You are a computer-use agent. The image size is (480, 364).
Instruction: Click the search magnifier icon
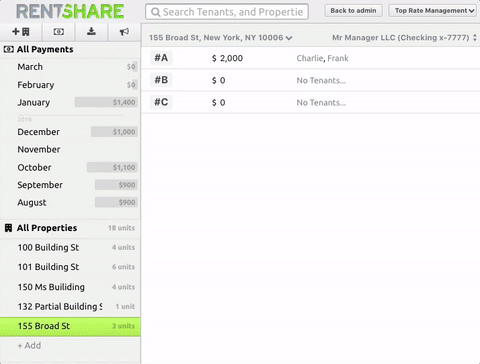[x=155, y=12]
